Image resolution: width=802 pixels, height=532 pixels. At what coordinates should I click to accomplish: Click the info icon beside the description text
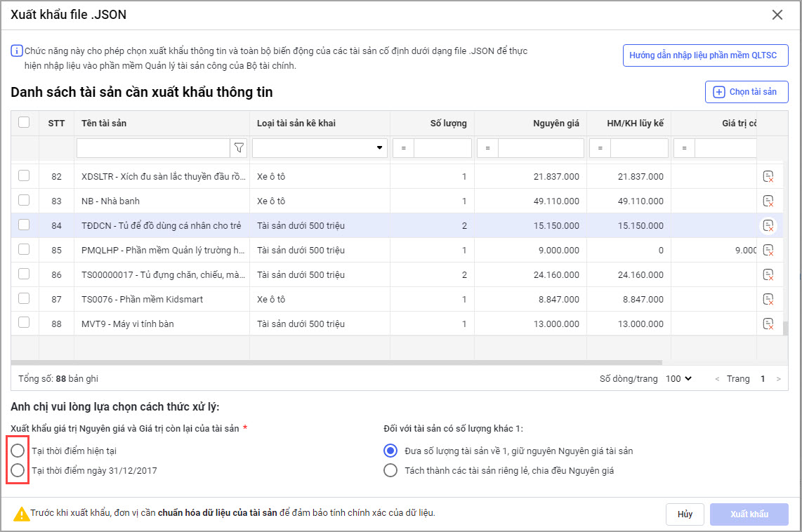pyautogui.click(x=16, y=51)
